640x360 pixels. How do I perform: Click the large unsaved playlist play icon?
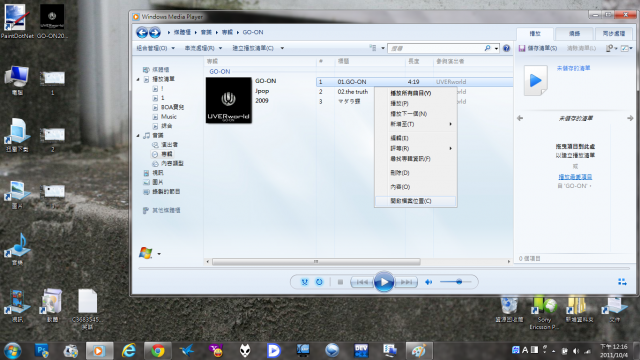click(x=536, y=80)
